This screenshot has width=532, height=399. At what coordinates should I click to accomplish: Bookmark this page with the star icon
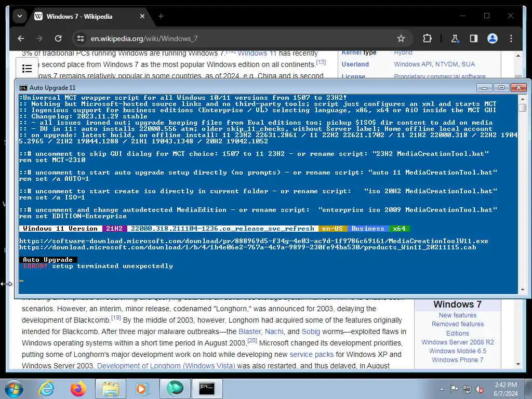401,38
